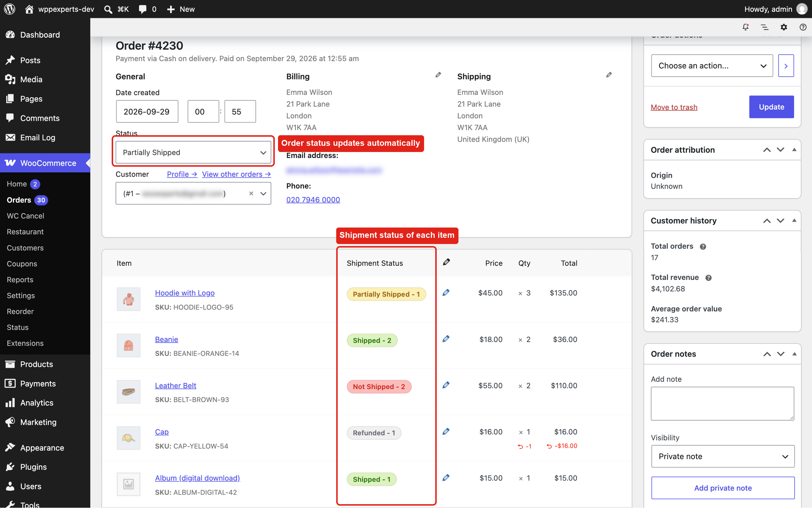Go to Products menu
This screenshot has height=508, width=812.
click(37, 364)
